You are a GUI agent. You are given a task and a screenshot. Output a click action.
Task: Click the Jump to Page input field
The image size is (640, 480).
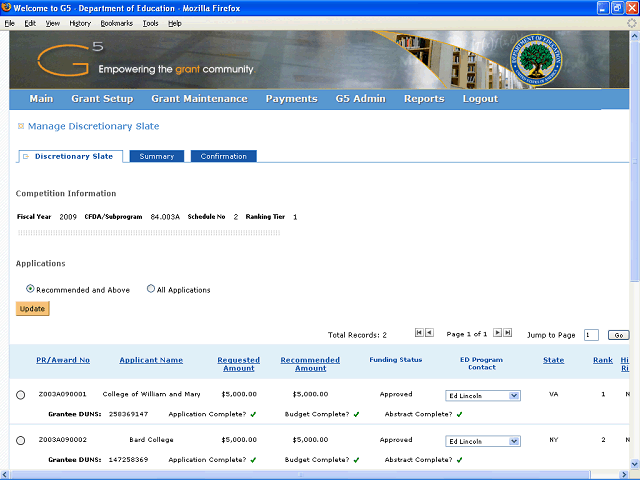coord(591,335)
